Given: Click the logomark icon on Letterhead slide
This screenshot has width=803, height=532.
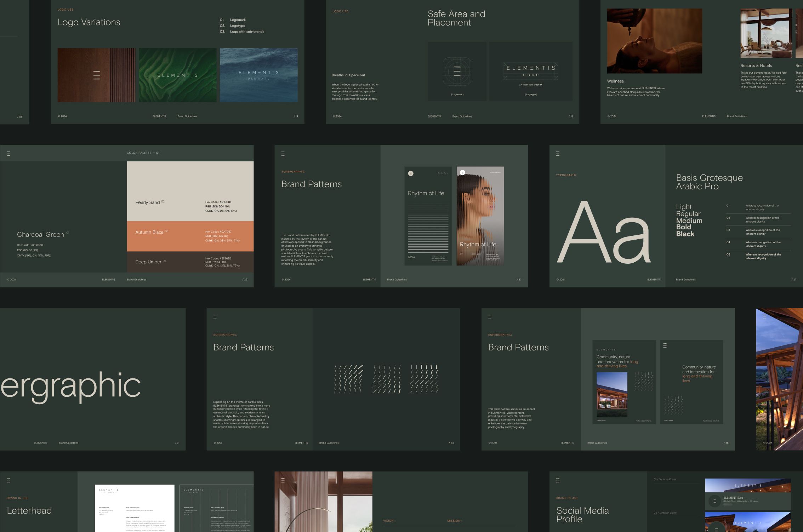Looking at the screenshot, I should coord(8,480).
